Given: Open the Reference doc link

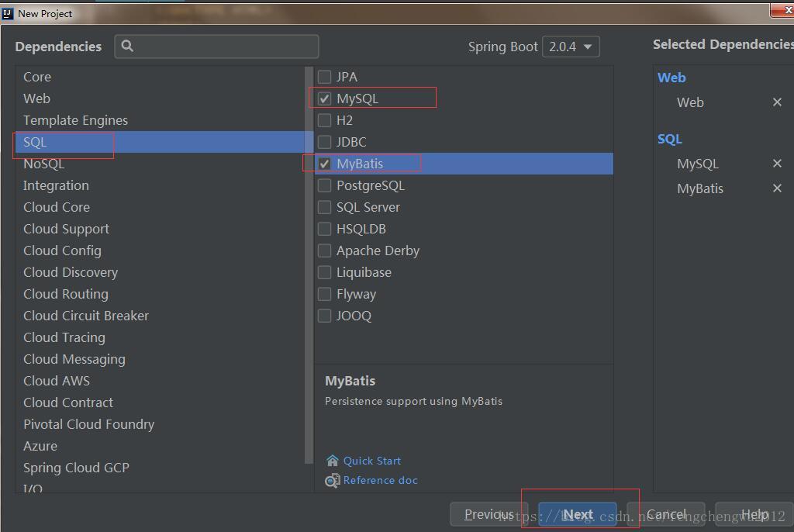Looking at the screenshot, I should (x=380, y=480).
